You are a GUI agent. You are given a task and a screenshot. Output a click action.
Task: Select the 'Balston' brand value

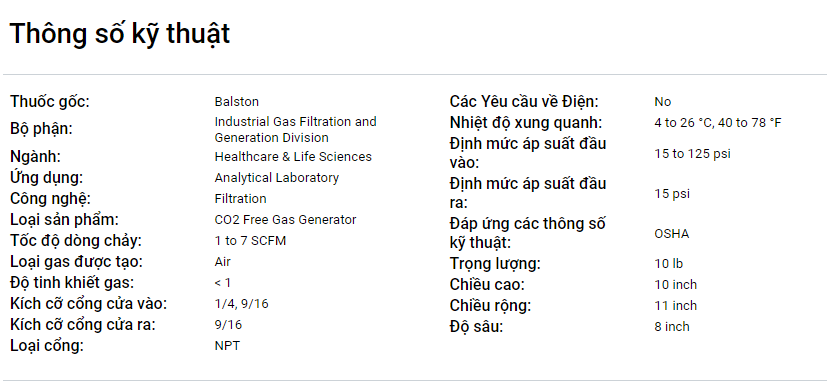tap(236, 101)
